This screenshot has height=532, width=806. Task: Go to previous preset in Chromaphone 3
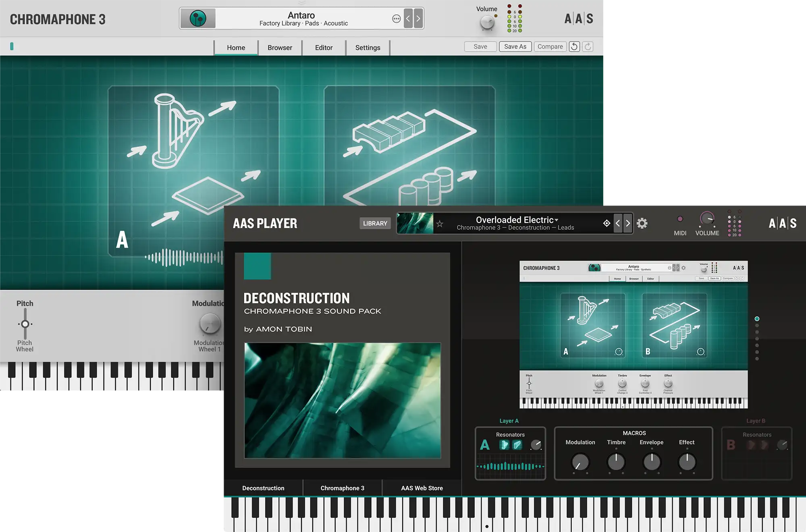pyautogui.click(x=408, y=19)
